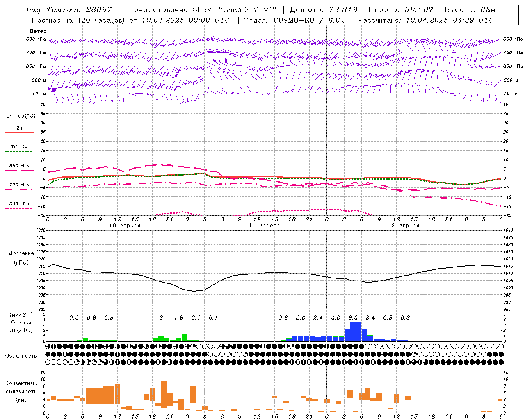The height and width of the screenshot is (420, 525).
Task: Click the (гПа) unit label under Давление
Action: coord(21,263)
